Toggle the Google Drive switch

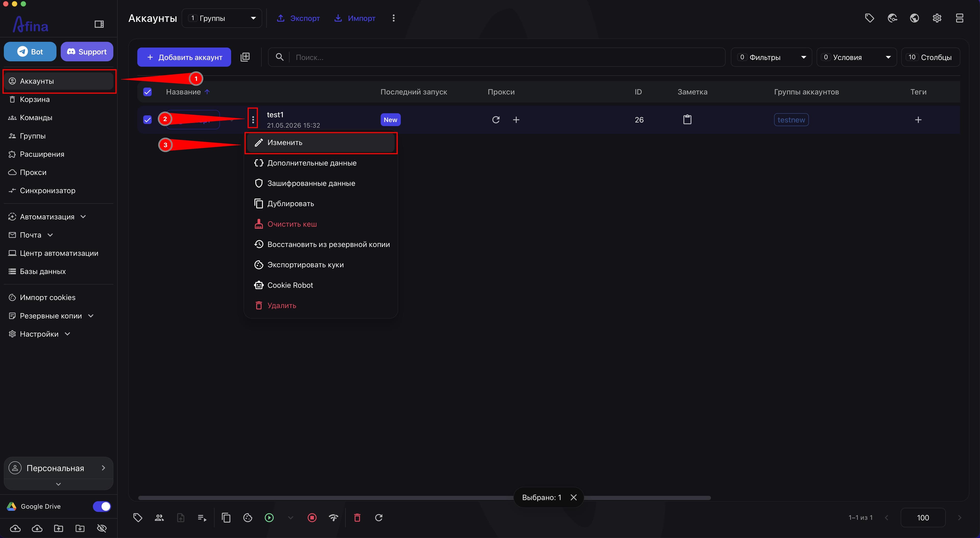pos(102,506)
